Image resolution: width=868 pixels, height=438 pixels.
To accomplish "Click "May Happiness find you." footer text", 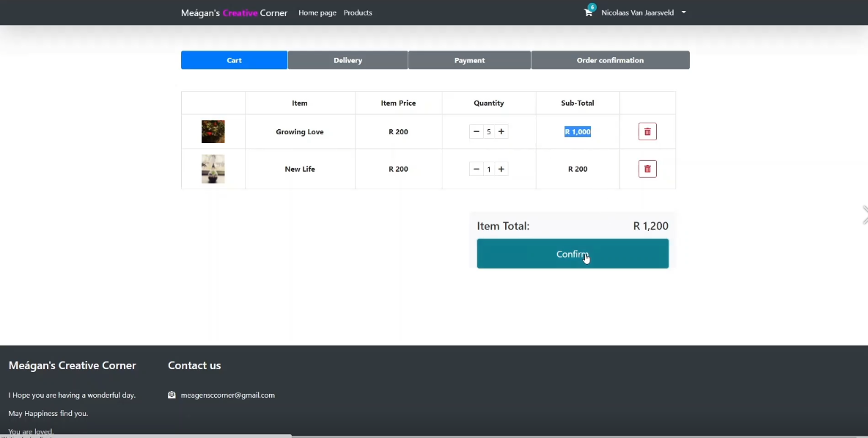I will tap(48, 413).
